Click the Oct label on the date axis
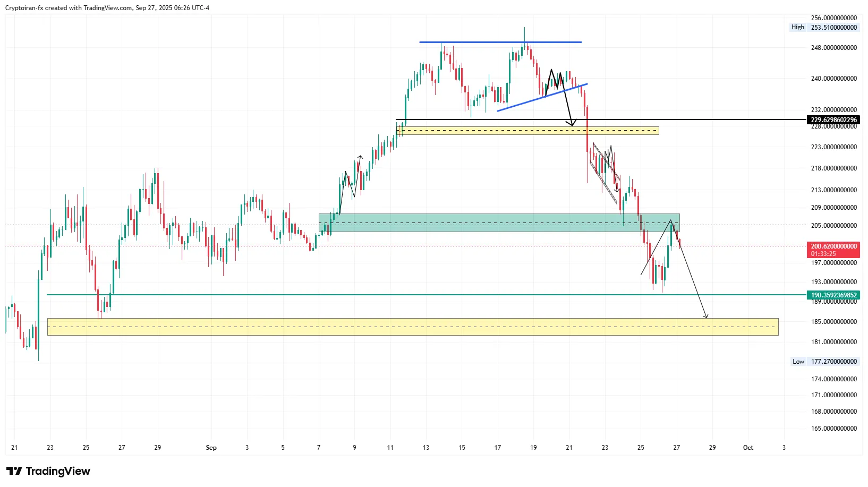This screenshot has height=487, width=868. (748, 448)
